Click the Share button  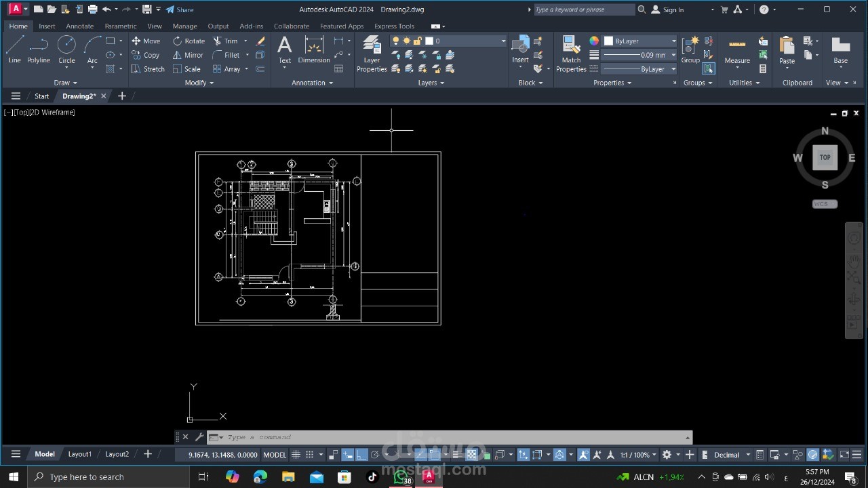[x=180, y=9]
